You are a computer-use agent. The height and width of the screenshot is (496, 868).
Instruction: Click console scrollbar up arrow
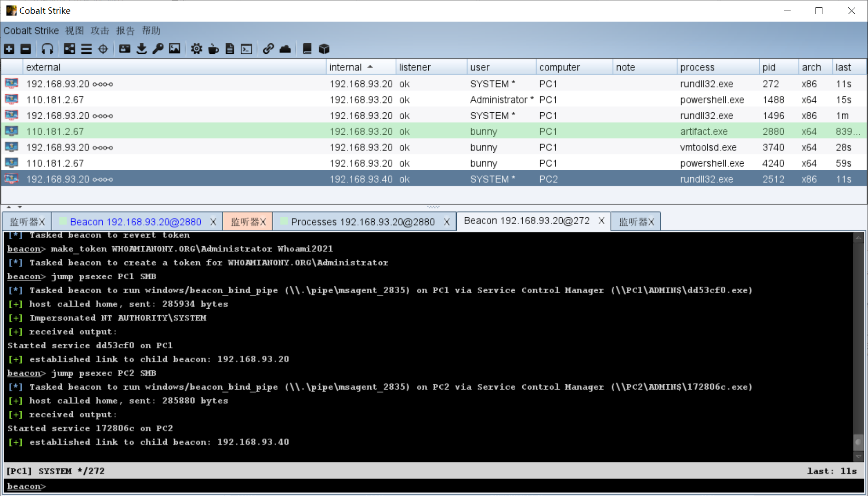click(858, 238)
